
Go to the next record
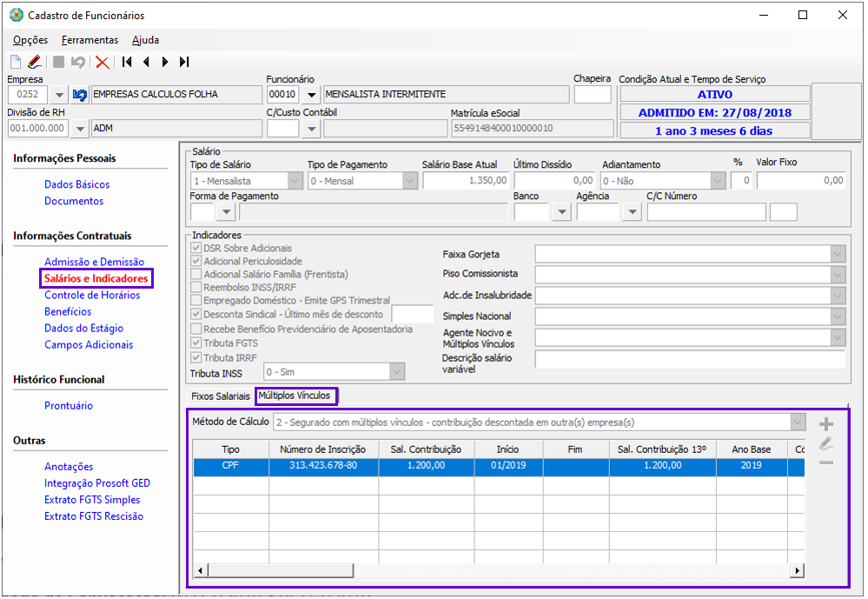point(165,62)
